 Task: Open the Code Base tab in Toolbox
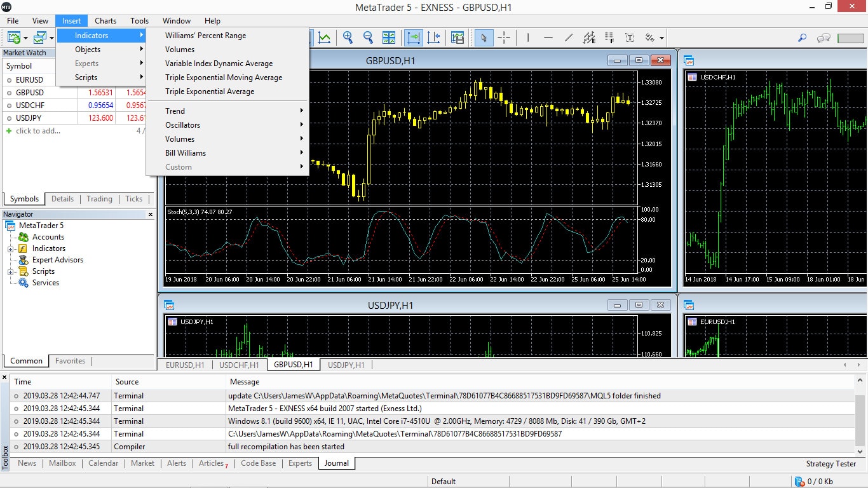tap(259, 463)
